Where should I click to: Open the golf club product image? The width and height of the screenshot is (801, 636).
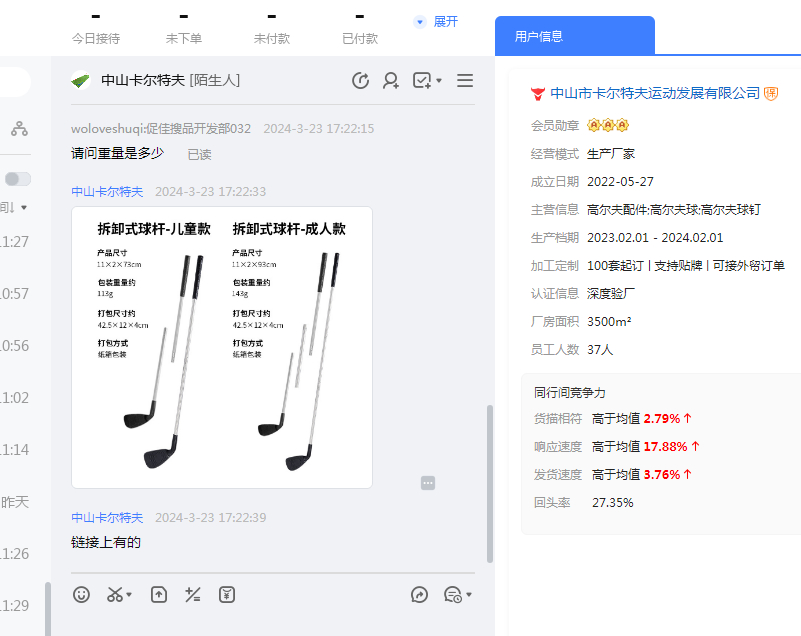pyautogui.click(x=222, y=347)
